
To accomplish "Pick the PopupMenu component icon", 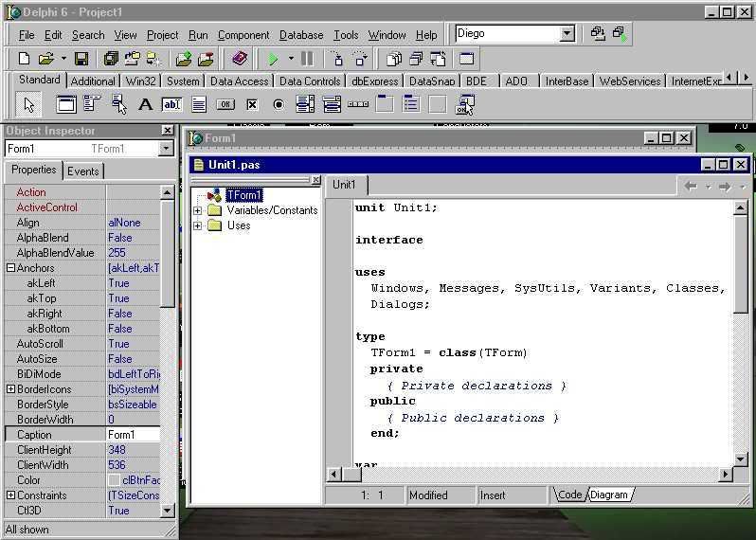I will [118, 104].
